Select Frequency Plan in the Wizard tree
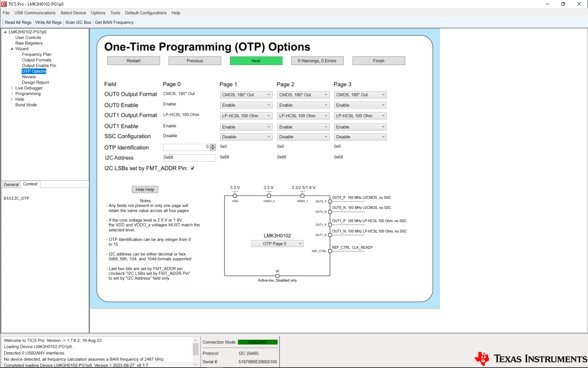 click(x=36, y=54)
